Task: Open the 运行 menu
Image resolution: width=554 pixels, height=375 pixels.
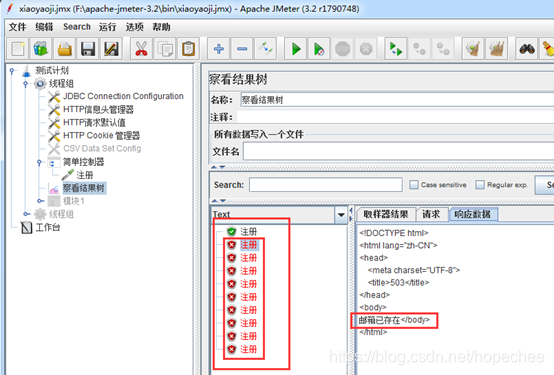Action: pyautogui.click(x=107, y=27)
